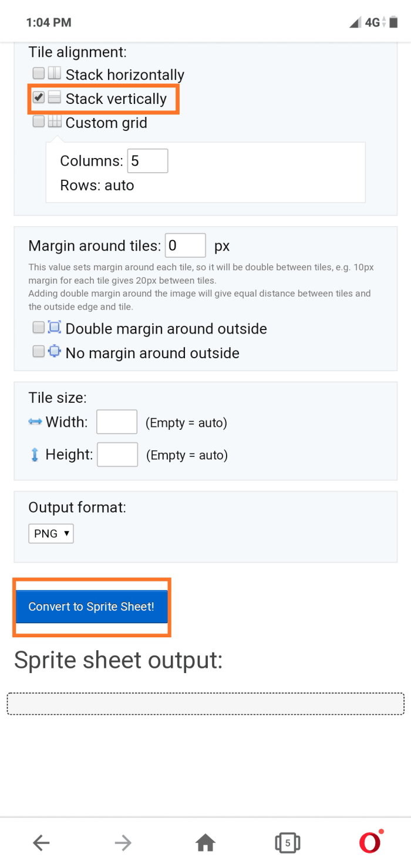
Task: Tap the Opera menu icon
Action: [x=370, y=843]
